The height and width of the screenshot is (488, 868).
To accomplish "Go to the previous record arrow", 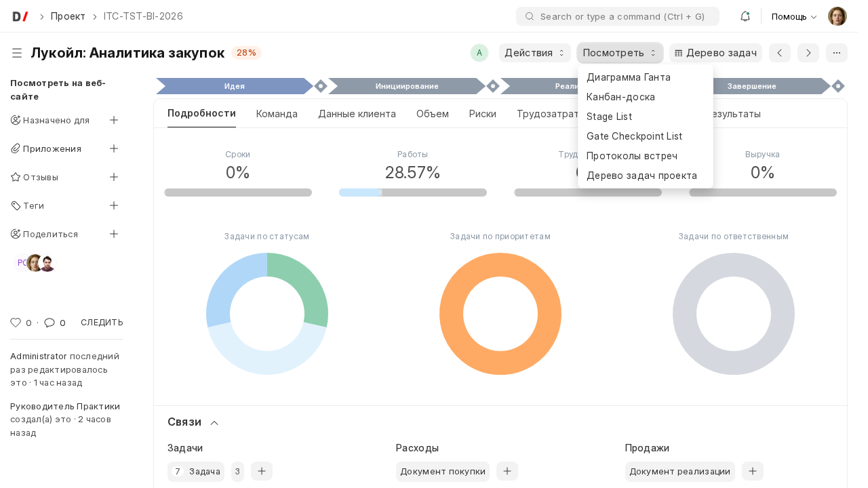I will pyautogui.click(x=780, y=53).
